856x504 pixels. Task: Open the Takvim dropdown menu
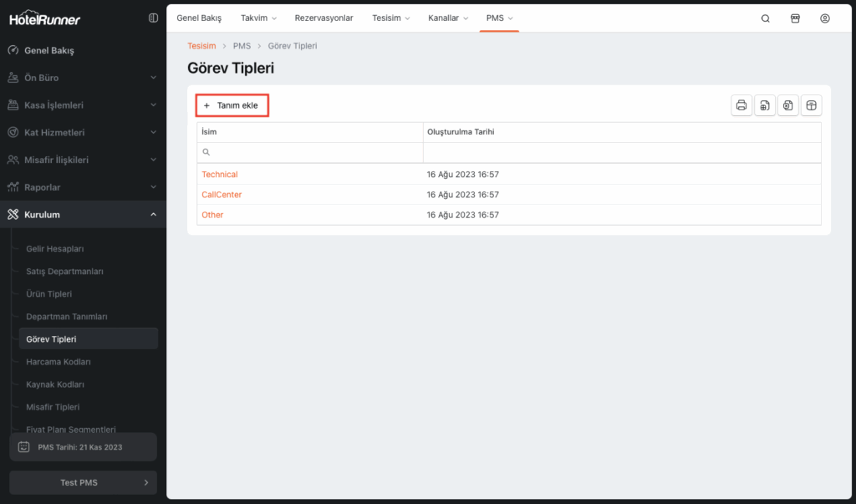click(258, 18)
